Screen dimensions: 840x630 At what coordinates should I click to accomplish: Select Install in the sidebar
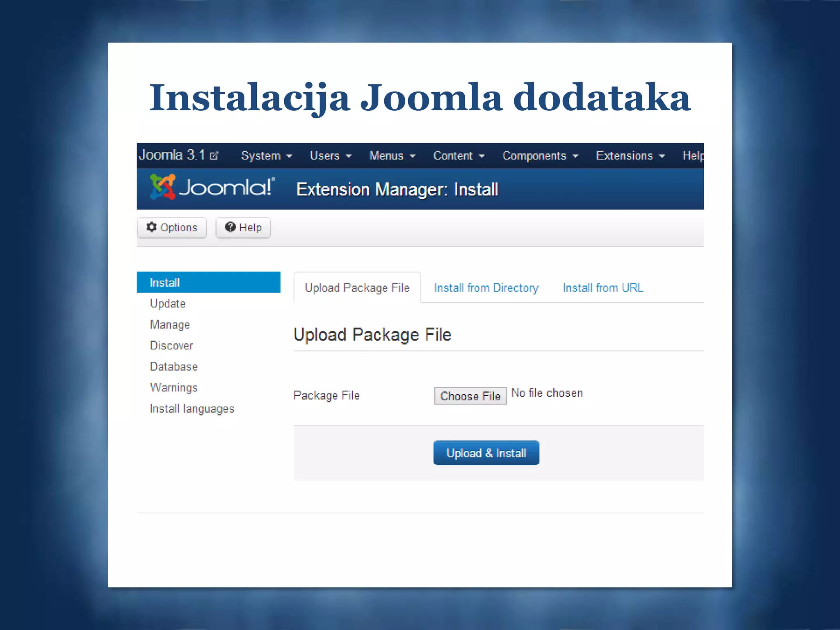tap(208, 282)
